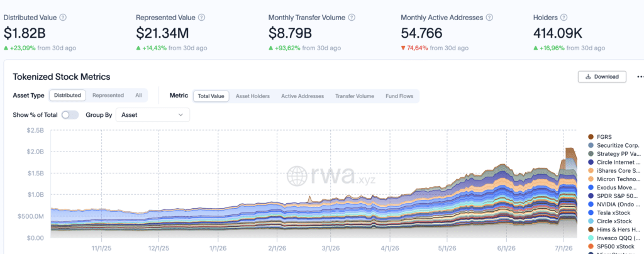
Task: Toggle Circle xStock legend entry
Action: [610, 221]
